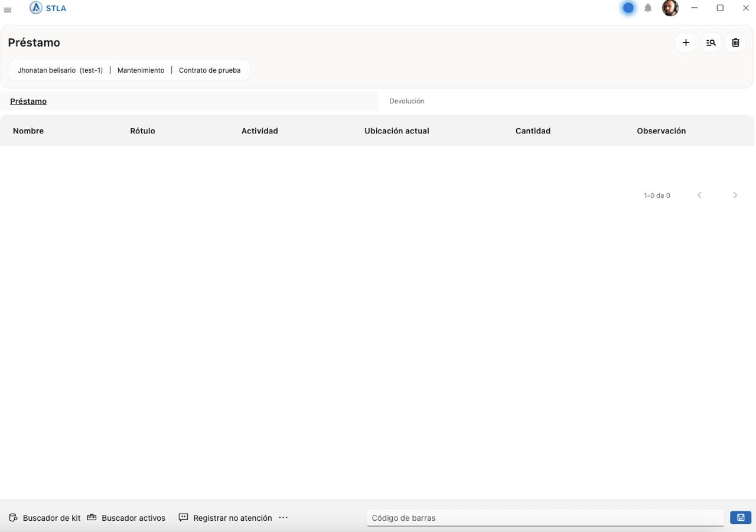The width and height of the screenshot is (756, 532).
Task: Open Buscador activos
Action: (126, 518)
